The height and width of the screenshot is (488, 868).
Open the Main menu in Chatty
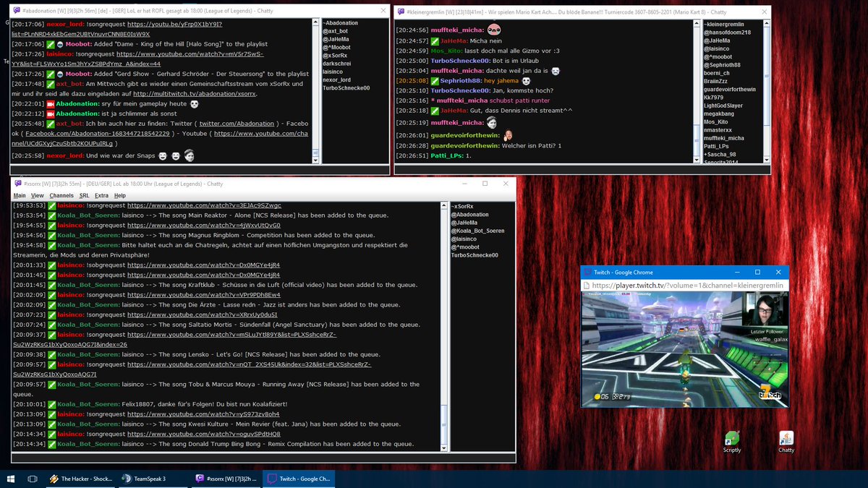pos(19,195)
